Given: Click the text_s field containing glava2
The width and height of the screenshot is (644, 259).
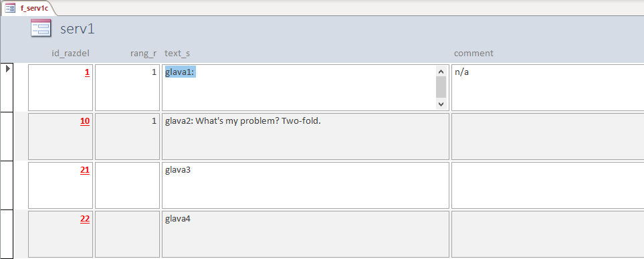Looking at the screenshot, I should pyautogui.click(x=306, y=137).
